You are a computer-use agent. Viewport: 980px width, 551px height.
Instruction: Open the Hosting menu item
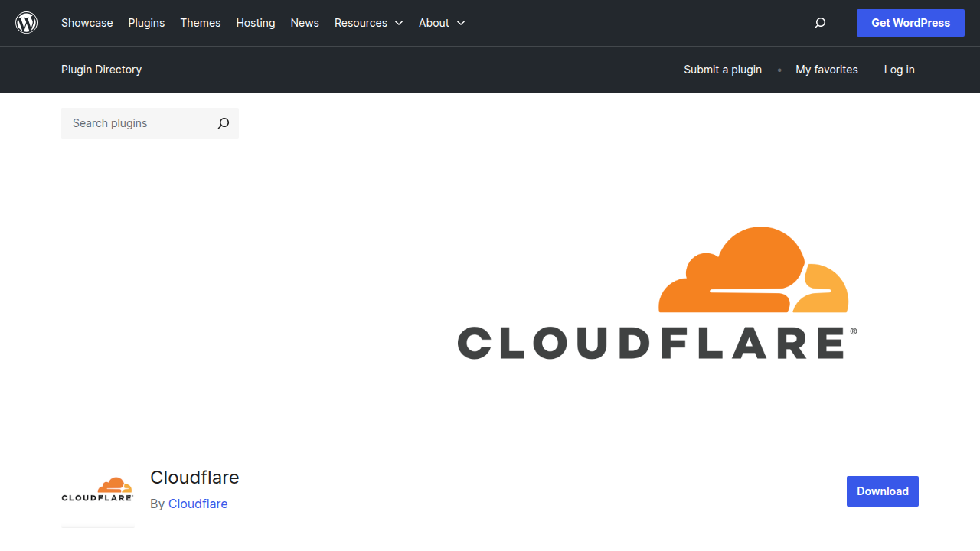pyautogui.click(x=256, y=23)
